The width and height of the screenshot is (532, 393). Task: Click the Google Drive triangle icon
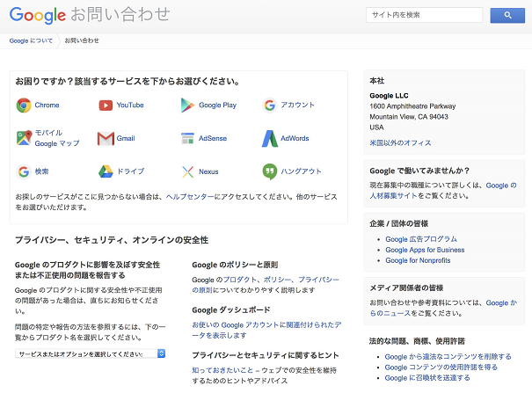tap(106, 171)
